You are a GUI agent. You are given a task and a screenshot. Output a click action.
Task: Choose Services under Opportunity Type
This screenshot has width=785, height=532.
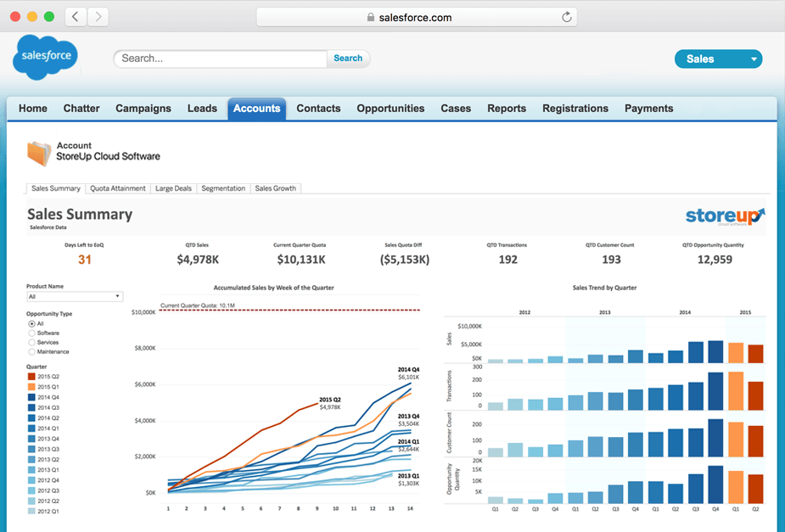pos(31,342)
